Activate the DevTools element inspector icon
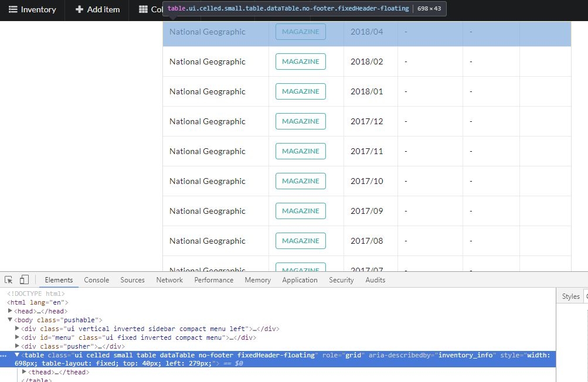This screenshot has height=382, width=588. coord(9,279)
